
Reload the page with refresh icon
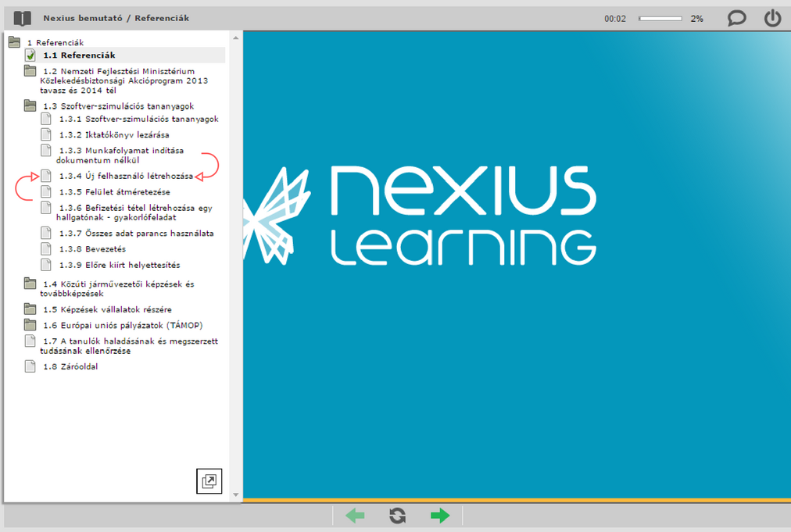(x=397, y=516)
